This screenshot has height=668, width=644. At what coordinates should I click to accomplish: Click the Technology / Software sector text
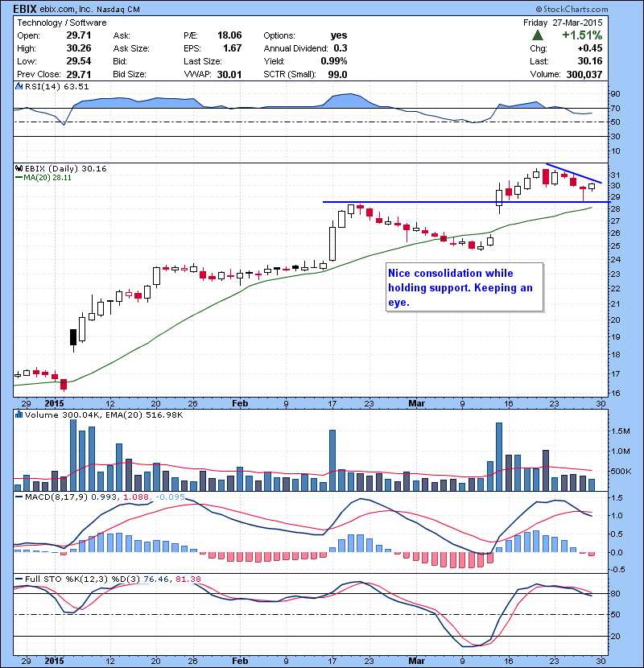click(62, 23)
